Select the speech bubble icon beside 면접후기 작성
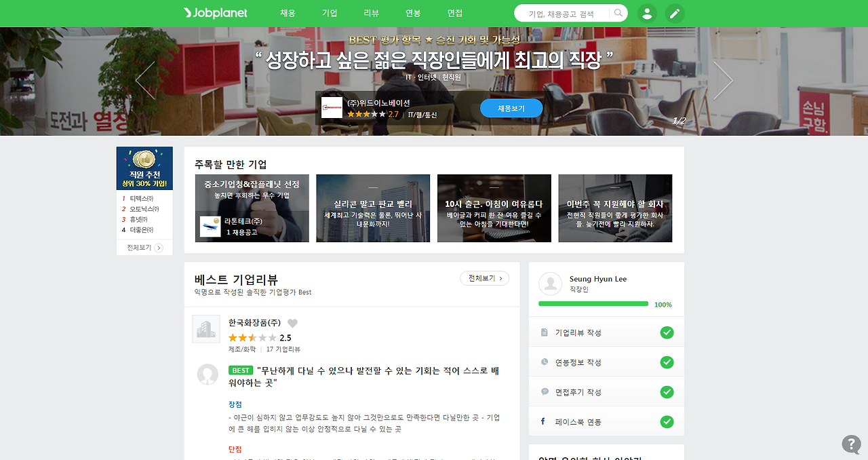The height and width of the screenshot is (460, 868). [545, 391]
